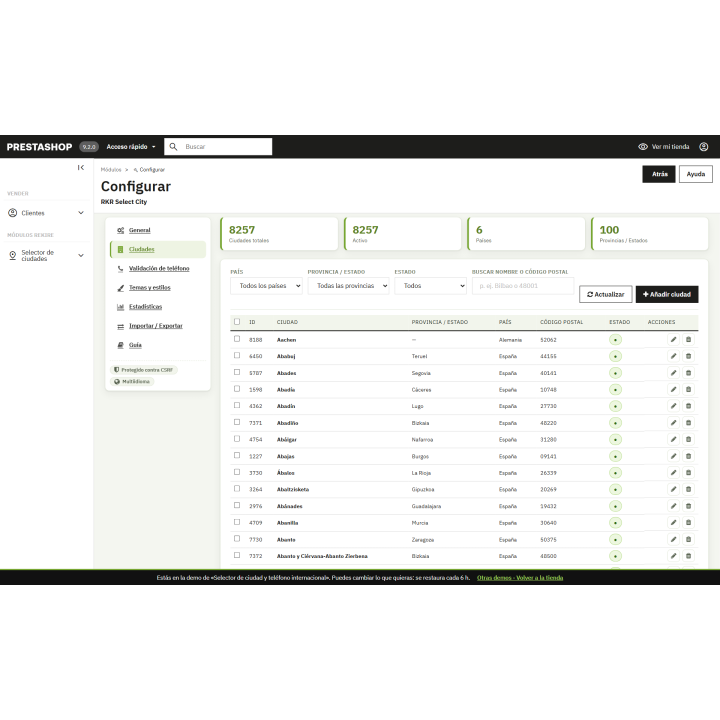Click the Estadísticas chart icon

[120, 307]
